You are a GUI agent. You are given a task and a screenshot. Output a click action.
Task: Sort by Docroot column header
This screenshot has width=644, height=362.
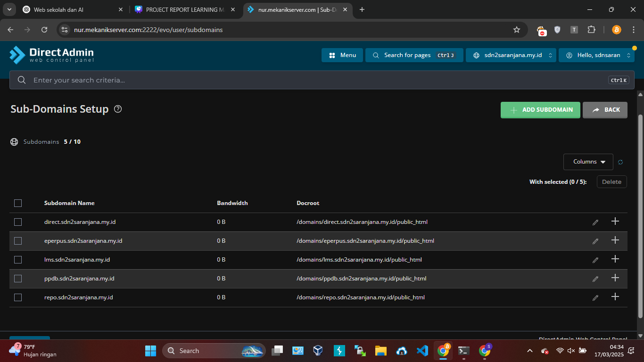308,203
